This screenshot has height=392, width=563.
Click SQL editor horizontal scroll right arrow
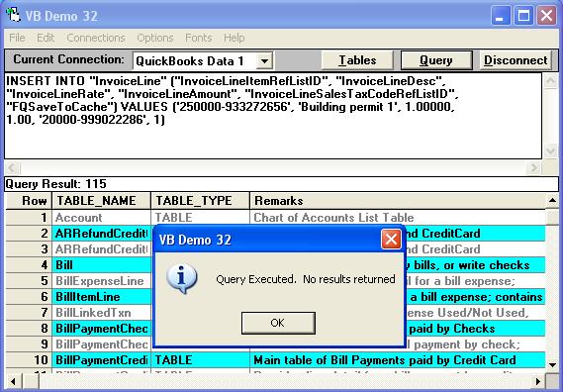click(534, 167)
